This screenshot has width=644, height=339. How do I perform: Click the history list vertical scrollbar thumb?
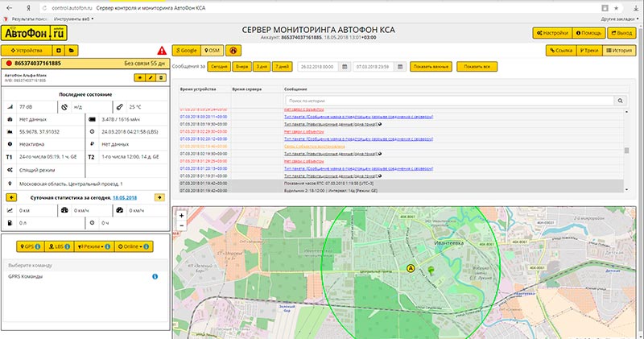[x=626, y=151]
